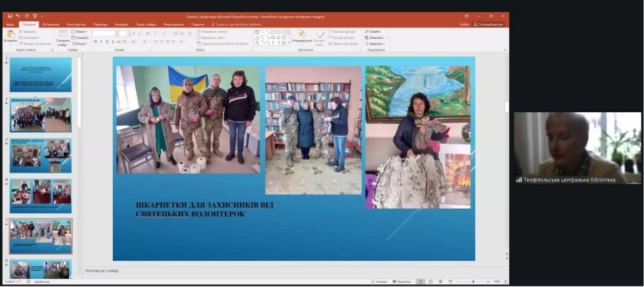Toggle the Comments (Примітки) pane in status bar
This screenshot has width=644, height=287.
point(401,282)
